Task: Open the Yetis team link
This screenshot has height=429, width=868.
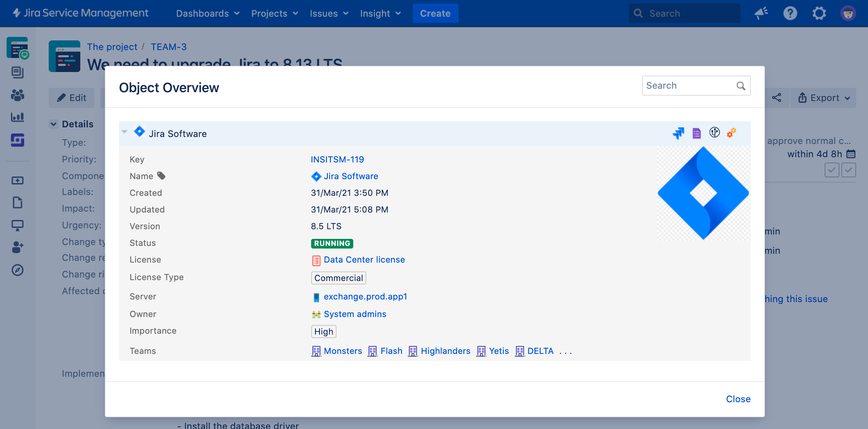Action: [499, 351]
